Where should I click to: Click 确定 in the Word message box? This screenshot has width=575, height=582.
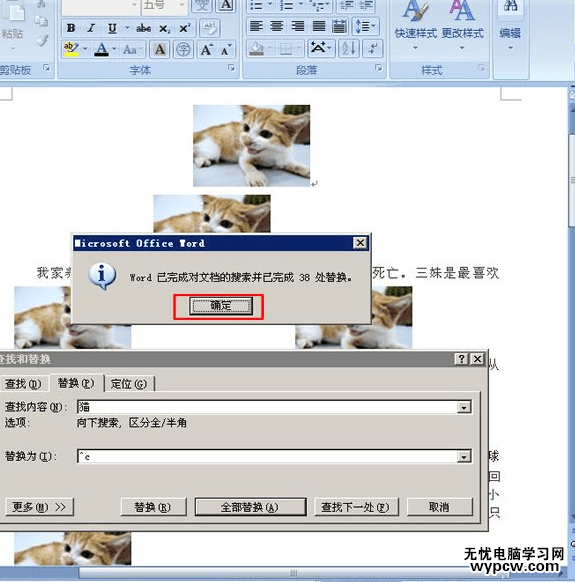click(221, 306)
